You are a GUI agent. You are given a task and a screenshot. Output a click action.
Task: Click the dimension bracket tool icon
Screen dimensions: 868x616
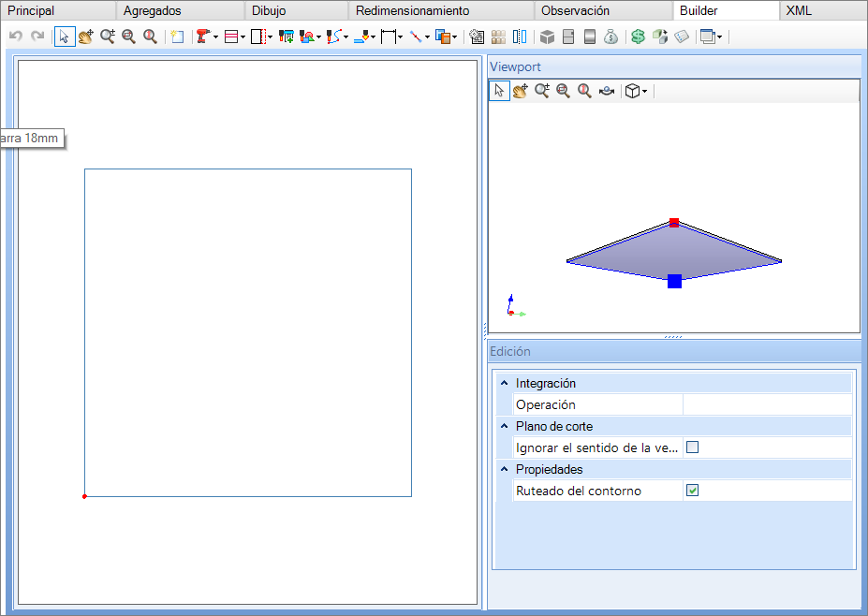389,37
